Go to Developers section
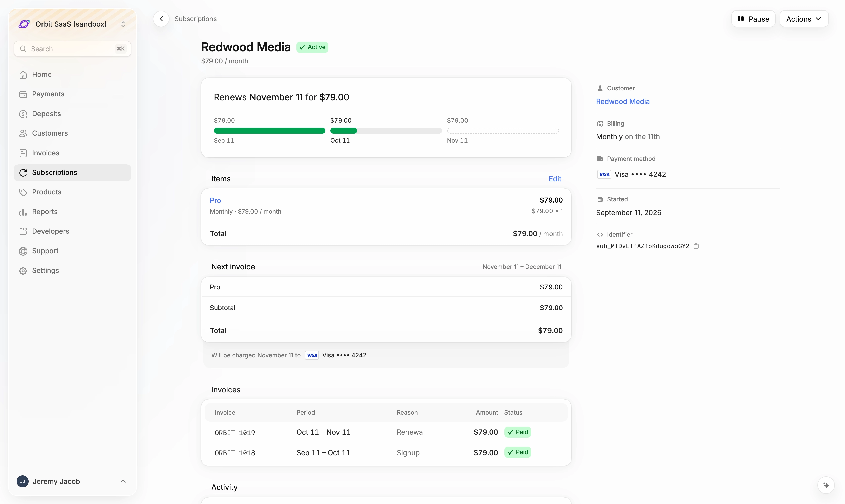Viewport: 845px width, 504px height. pyautogui.click(x=72, y=231)
